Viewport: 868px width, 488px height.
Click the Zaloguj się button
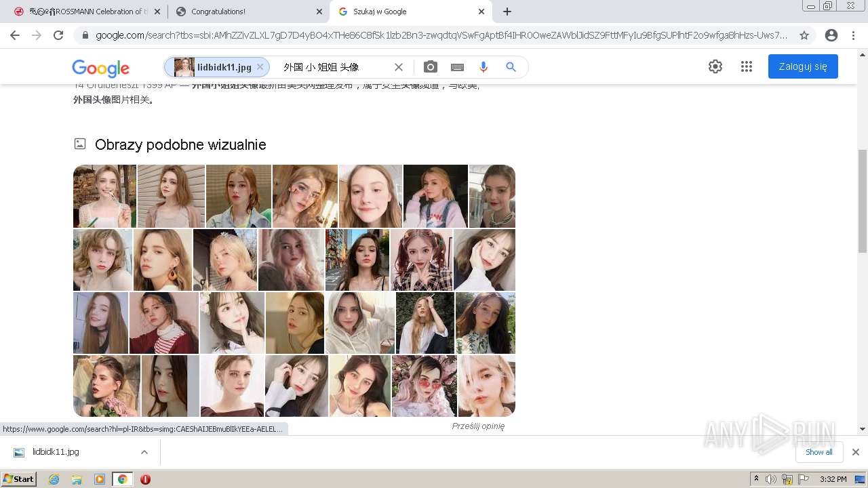pos(802,66)
